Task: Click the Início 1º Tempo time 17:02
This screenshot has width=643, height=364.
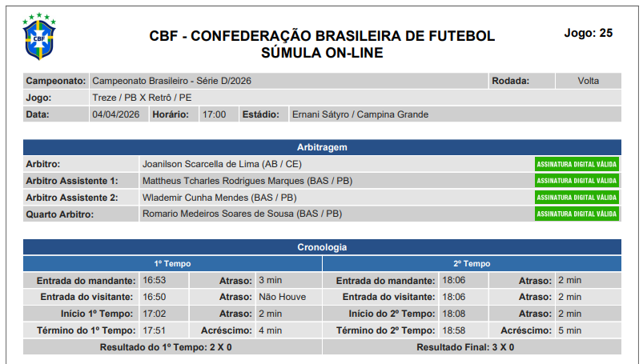Action: [154, 314]
